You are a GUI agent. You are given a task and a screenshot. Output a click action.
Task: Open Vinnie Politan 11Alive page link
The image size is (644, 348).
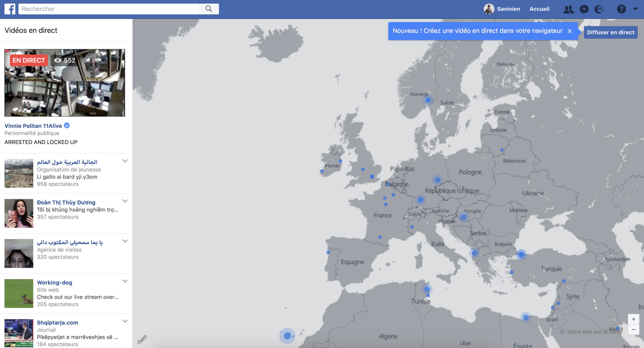click(x=33, y=126)
